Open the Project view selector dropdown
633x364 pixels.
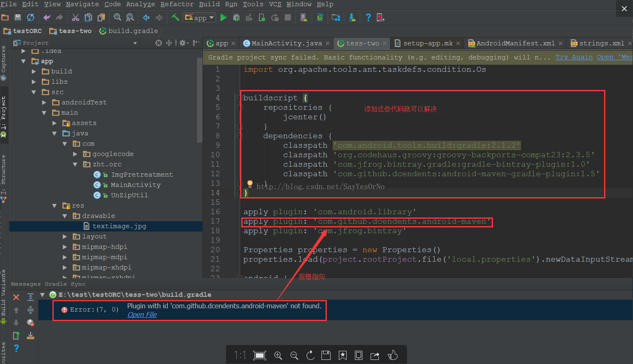click(135, 43)
